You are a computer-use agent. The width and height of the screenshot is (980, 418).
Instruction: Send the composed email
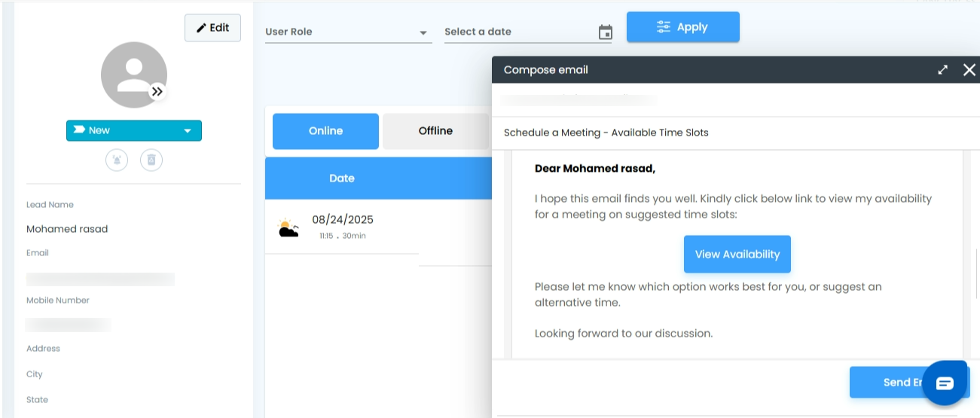tap(889, 383)
